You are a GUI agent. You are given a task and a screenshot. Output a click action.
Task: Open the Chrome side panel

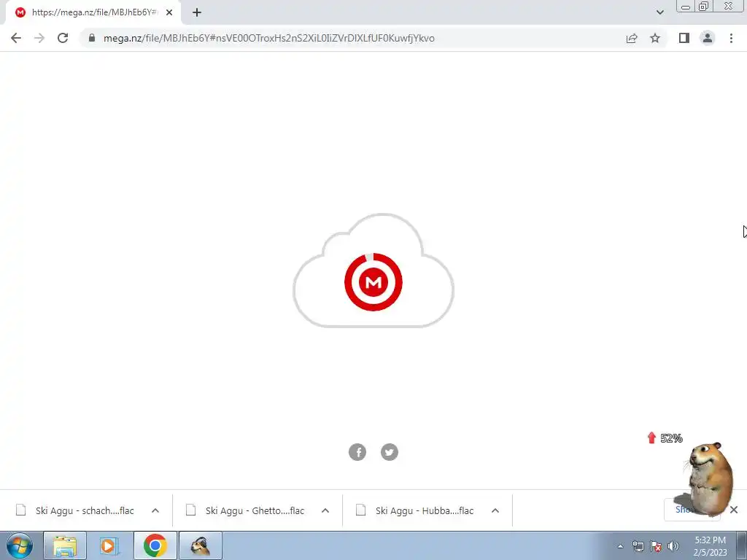point(684,38)
